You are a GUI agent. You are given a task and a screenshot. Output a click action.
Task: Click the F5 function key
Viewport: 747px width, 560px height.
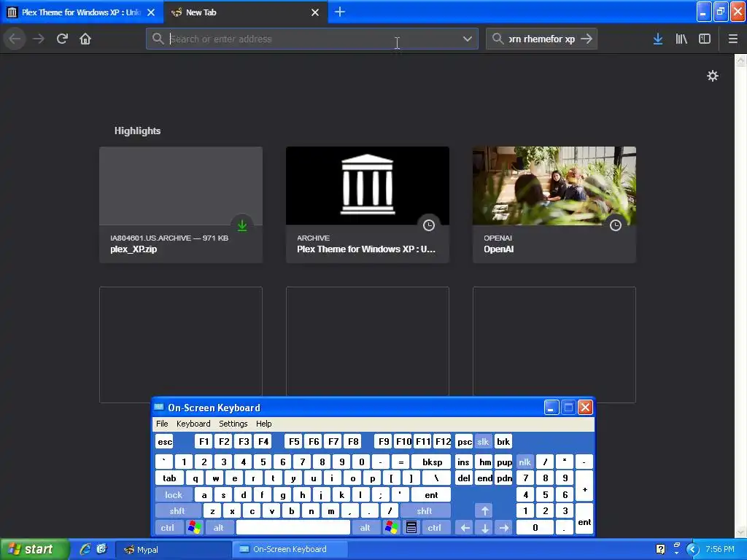[294, 441]
